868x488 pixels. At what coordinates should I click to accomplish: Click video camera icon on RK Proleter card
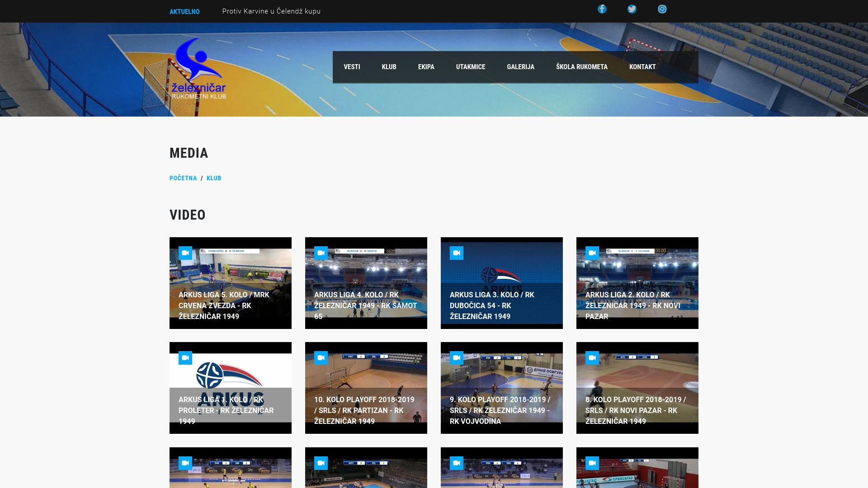(185, 358)
